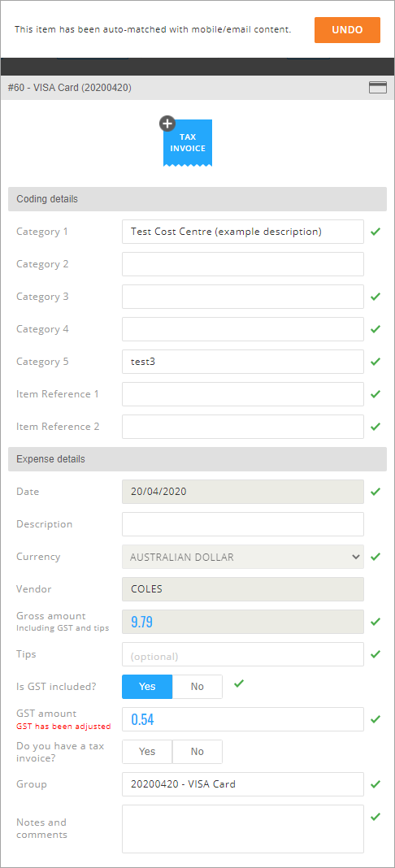This screenshot has height=868, width=395.
Task: Undo the auto-match with UNDO button
Action: pyautogui.click(x=347, y=30)
